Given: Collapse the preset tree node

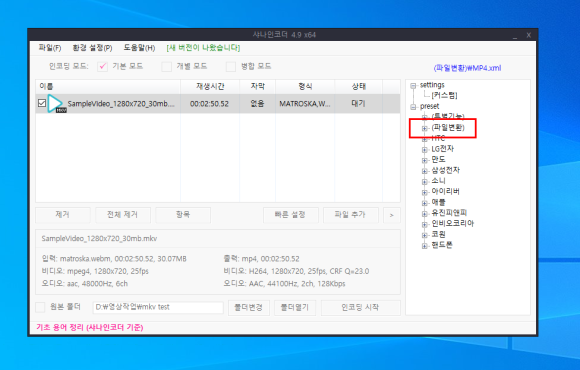Looking at the screenshot, I should point(413,107).
